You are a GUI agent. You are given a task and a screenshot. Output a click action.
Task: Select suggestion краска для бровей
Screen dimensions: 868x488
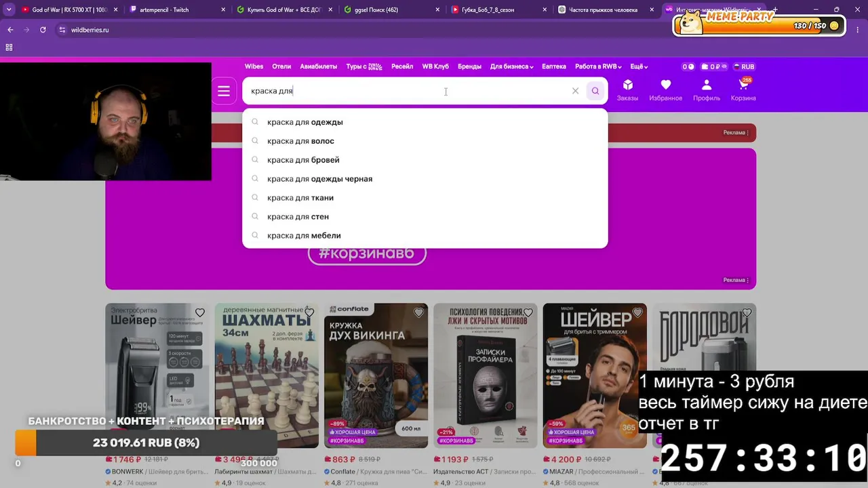(x=425, y=160)
